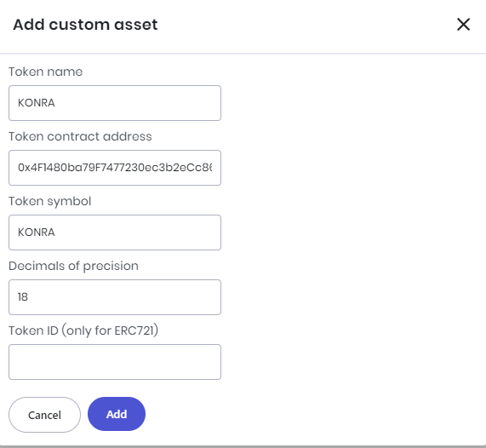This screenshot has height=448, width=486.
Task: Click the divider line below the header
Action: 243,54
